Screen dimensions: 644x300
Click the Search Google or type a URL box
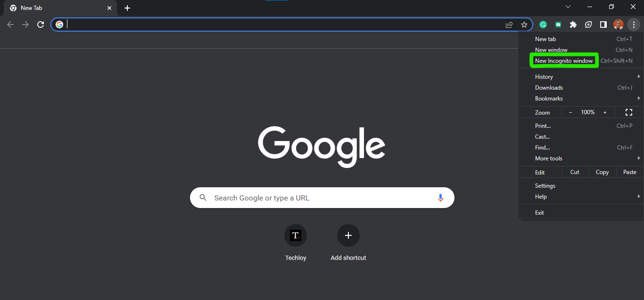tap(322, 198)
